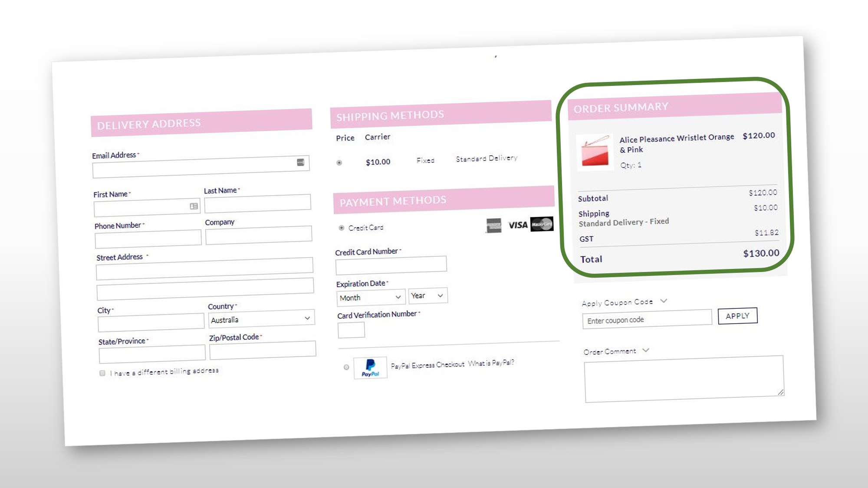
Task: Click the Alice Pleasance Wristlet product name
Action: pyautogui.click(x=677, y=144)
